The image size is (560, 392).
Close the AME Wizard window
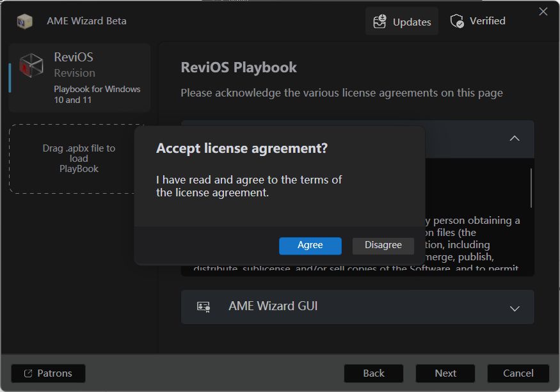click(x=543, y=12)
